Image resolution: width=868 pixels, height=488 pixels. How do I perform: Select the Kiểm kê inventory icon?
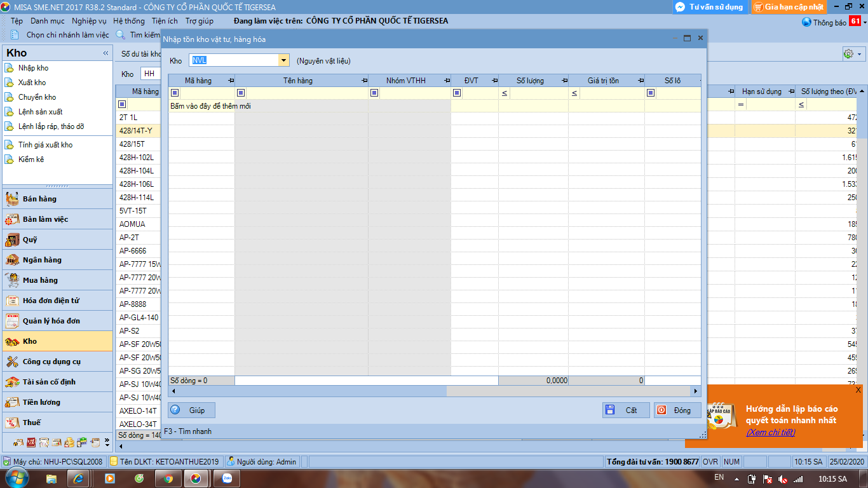(9, 159)
